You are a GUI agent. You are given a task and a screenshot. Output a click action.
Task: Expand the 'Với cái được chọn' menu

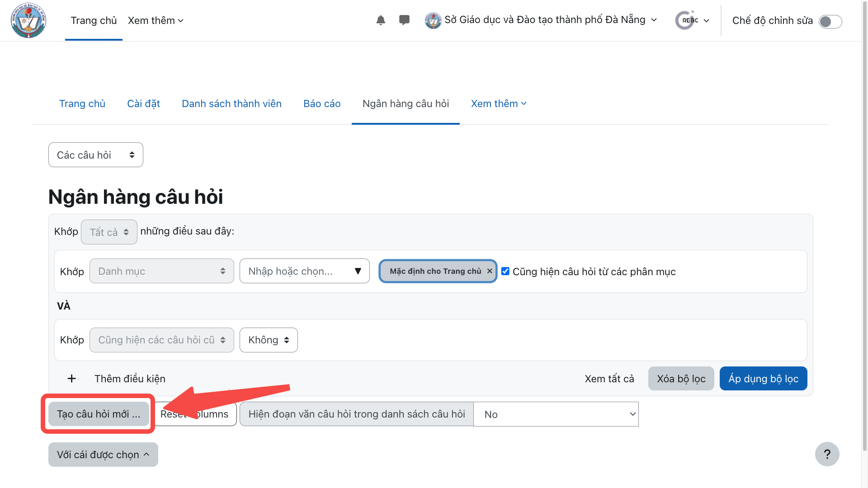click(x=103, y=455)
